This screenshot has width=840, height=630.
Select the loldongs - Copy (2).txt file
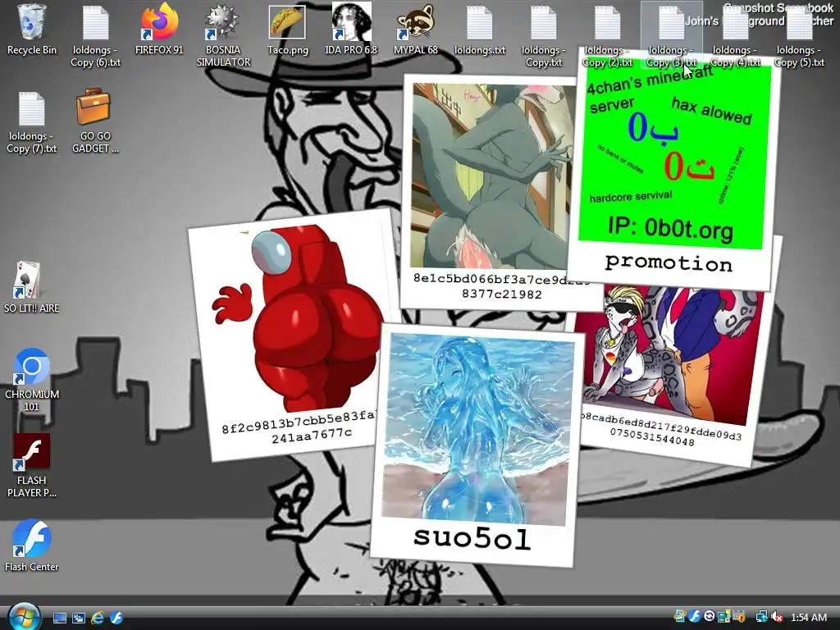pyautogui.click(x=608, y=36)
